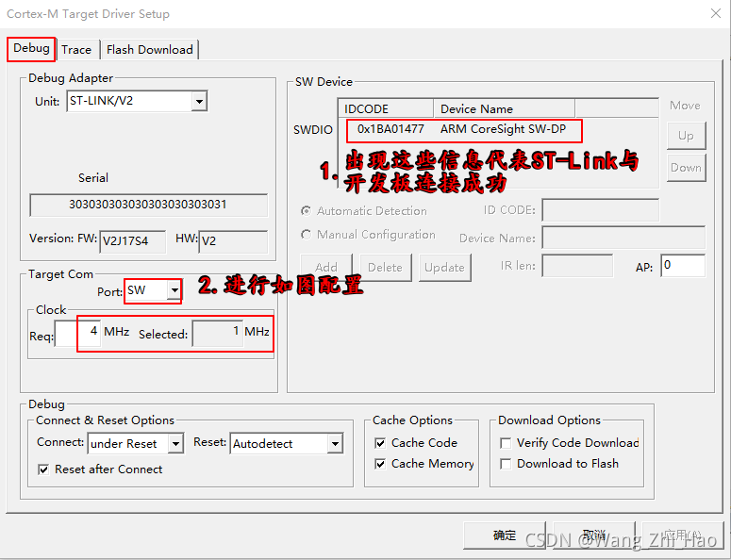Click the Move Down button
Viewport: 731px width, 560px height.
(686, 168)
